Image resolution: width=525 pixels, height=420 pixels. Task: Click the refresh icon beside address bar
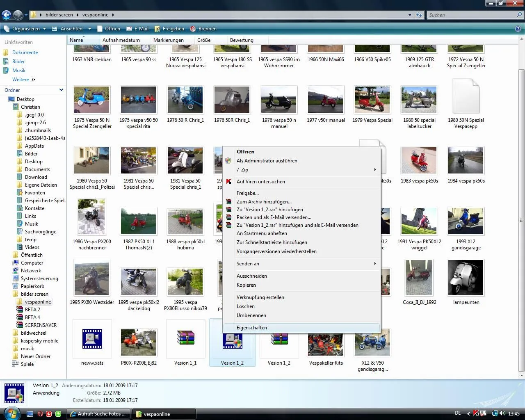(419, 15)
